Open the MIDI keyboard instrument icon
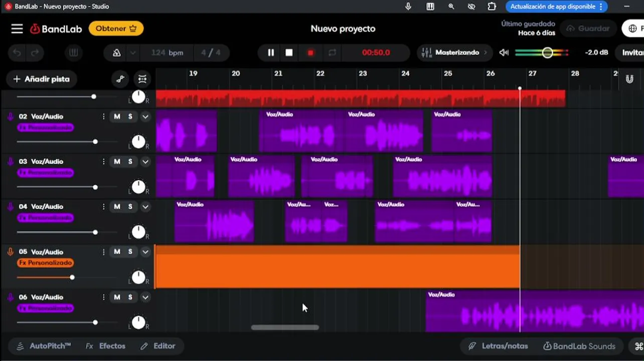 point(73,53)
